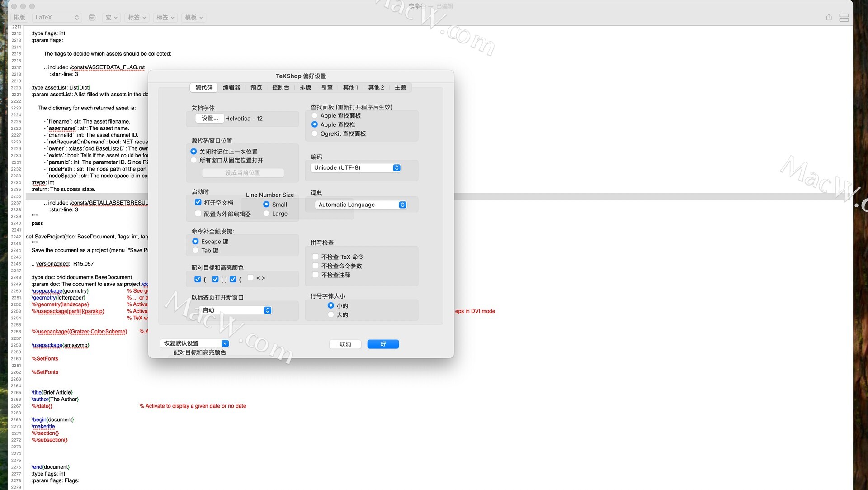868x490 pixels.
Task: Click the \end{document} line
Action: (51, 467)
